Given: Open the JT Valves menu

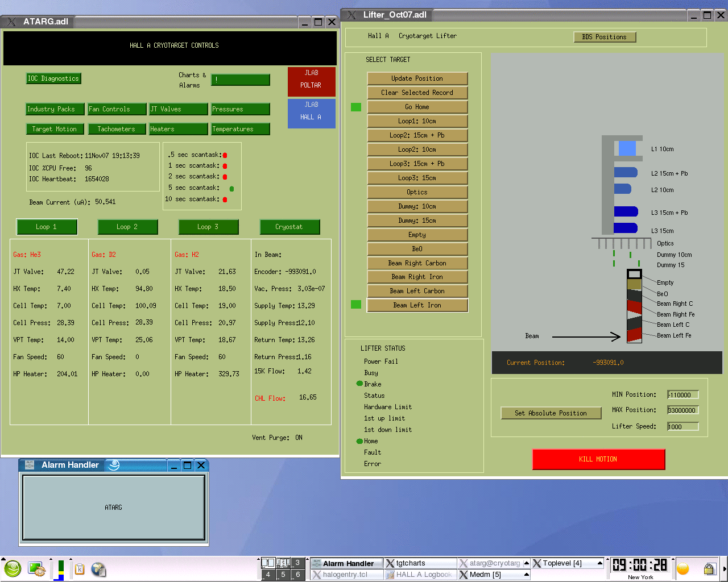Looking at the screenshot, I should tap(179, 109).
